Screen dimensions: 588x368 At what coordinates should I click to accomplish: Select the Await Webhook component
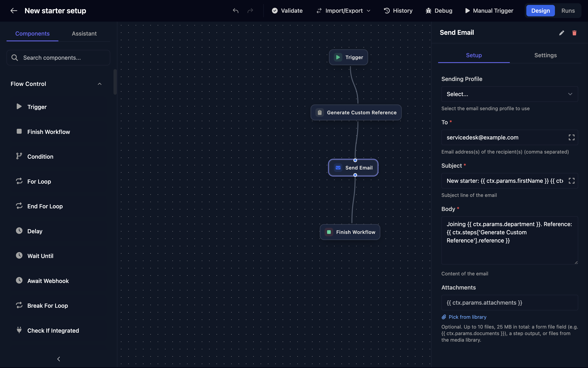coord(58,281)
